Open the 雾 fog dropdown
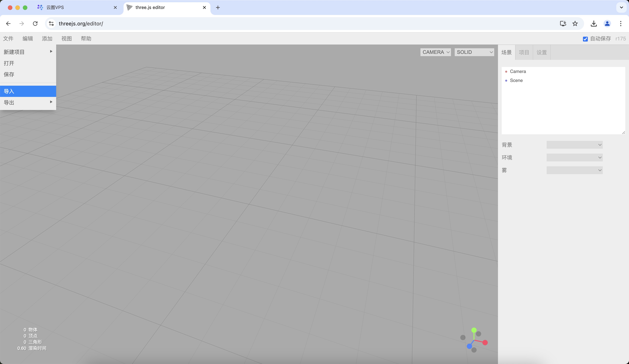The image size is (629, 364). point(575,170)
